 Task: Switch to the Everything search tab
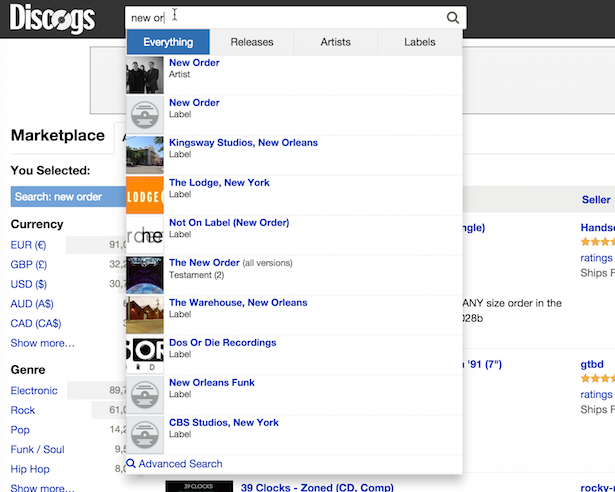tap(168, 42)
